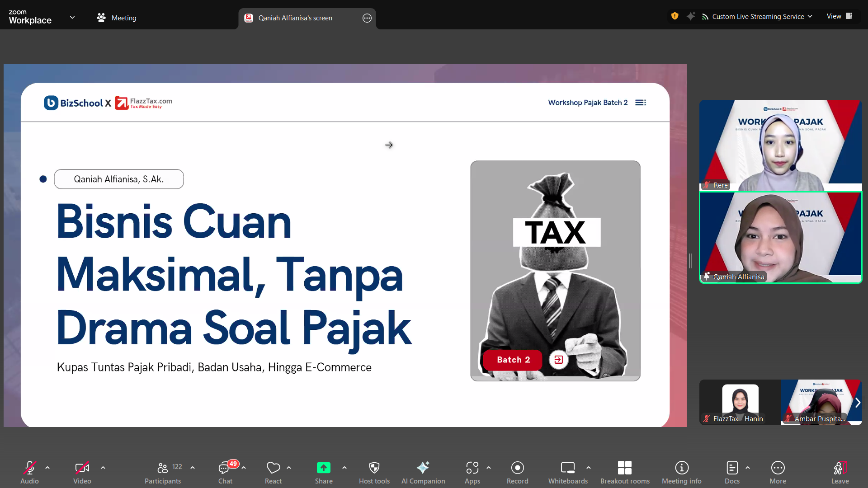Open the Whiteboards icon
The width and height of the screenshot is (868, 488).
pyautogui.click(x=568, y=468)
